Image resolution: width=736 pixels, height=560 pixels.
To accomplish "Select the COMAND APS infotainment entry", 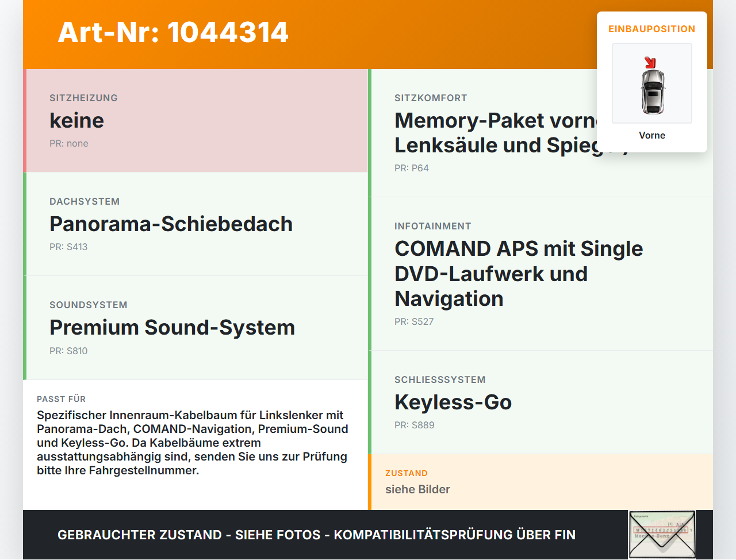I will pyautogui.click(x=540, y=274).
